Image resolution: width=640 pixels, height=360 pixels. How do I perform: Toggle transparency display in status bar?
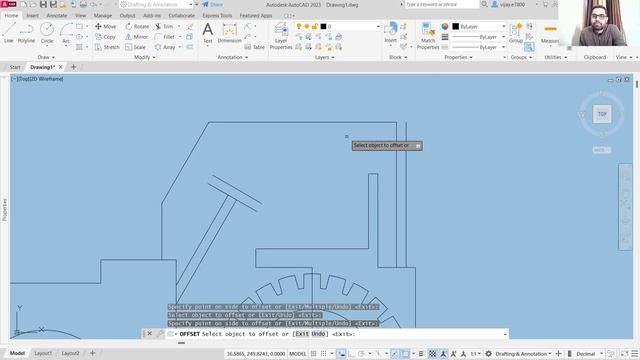(x=432, y=353)
